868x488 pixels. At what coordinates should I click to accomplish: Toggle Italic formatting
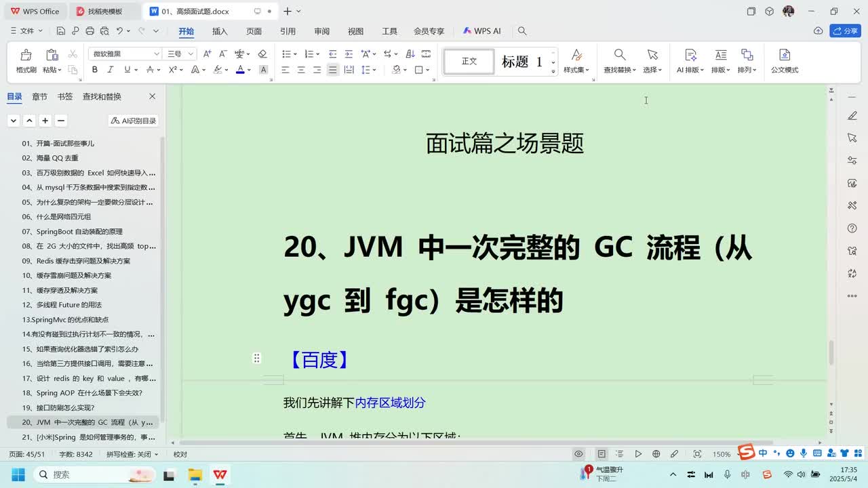[x=111, y=70]
